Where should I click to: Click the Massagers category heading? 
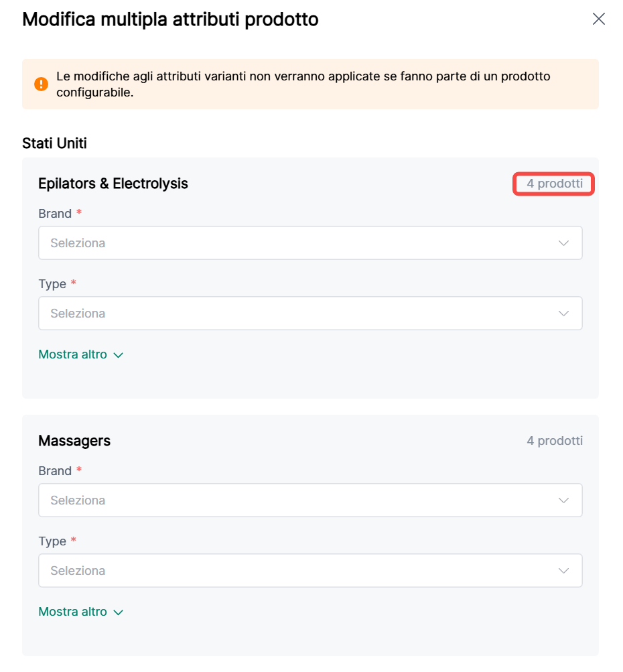[x=74, y=441]
